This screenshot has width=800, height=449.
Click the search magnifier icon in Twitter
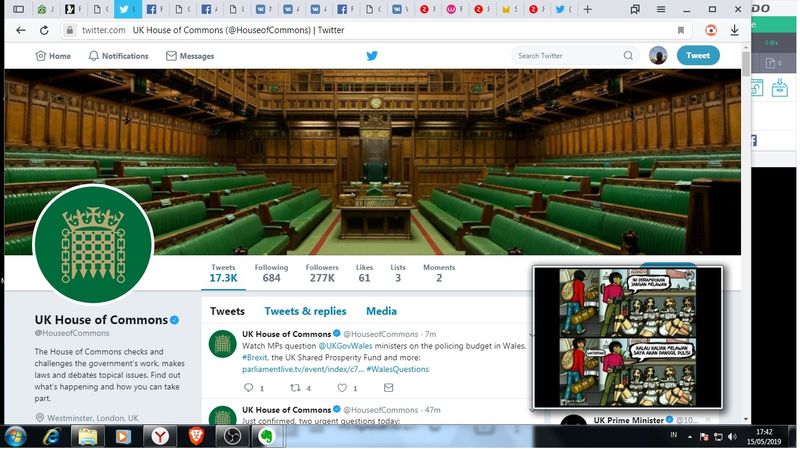(x=628, y=56)
